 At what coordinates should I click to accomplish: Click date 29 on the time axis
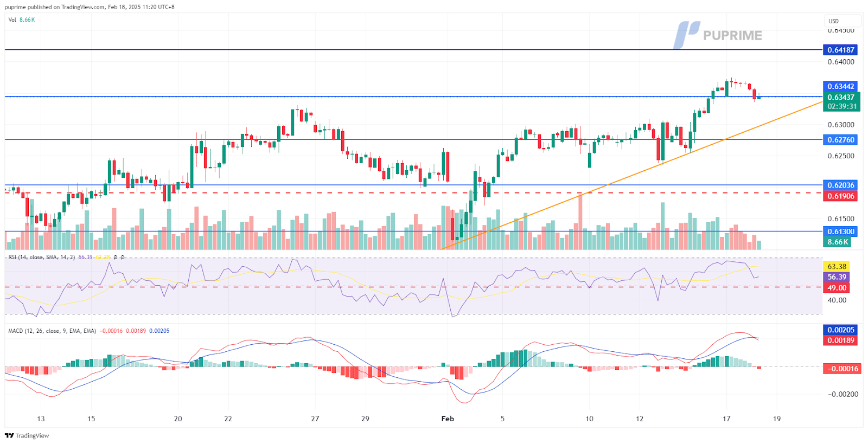click(x=365, y=419)
